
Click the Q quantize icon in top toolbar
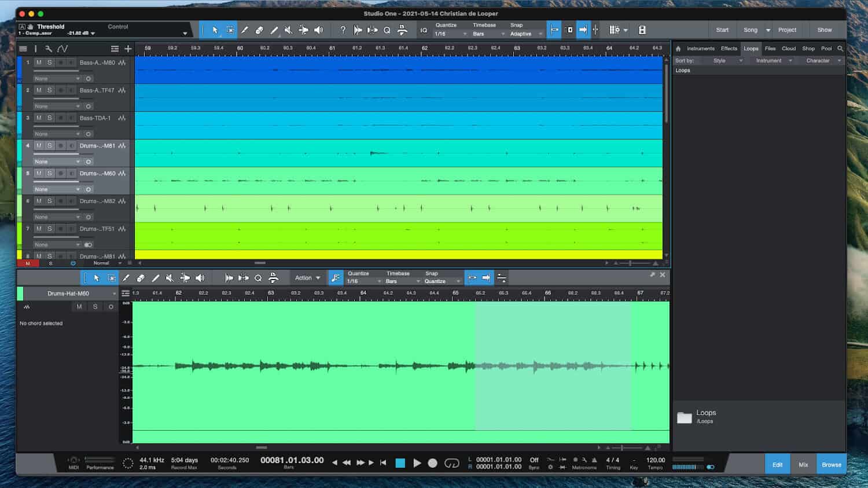[387, 30]
